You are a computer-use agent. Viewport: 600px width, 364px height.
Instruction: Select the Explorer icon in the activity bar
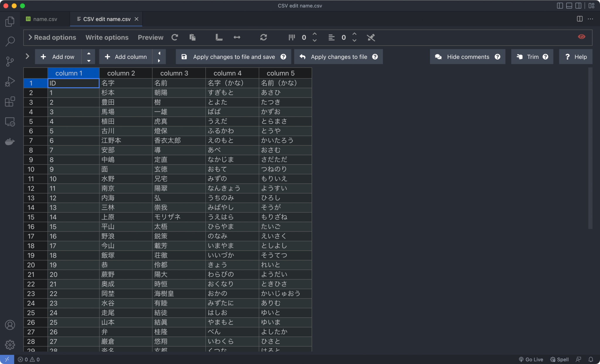coord(10,21)
